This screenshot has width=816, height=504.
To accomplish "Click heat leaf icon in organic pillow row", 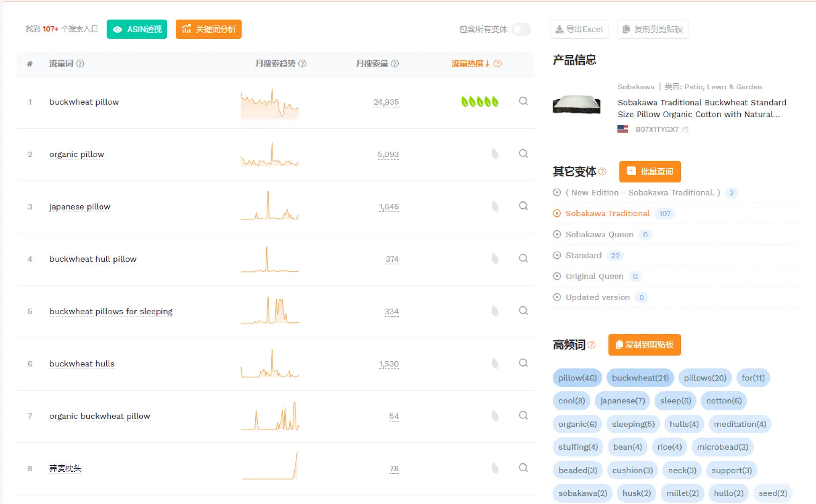I will 495,153.
